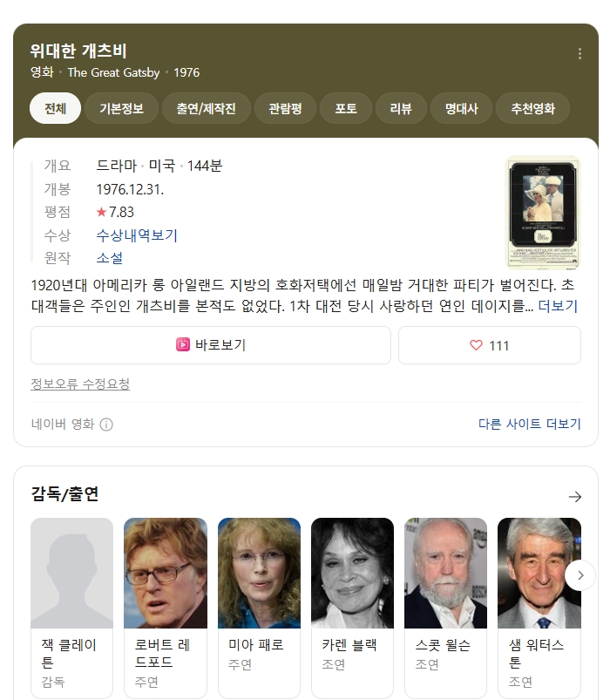
Task: Go to the 추천영화 tab
Action: point(532,108)
